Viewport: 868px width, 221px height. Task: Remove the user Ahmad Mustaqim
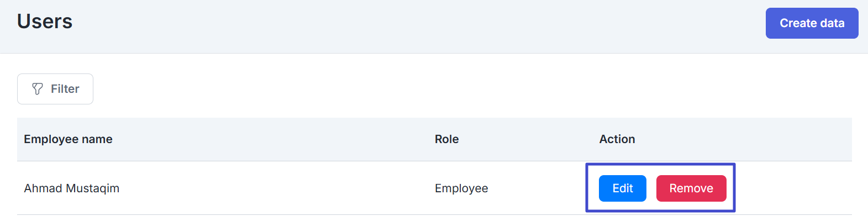tap(691, 188)
